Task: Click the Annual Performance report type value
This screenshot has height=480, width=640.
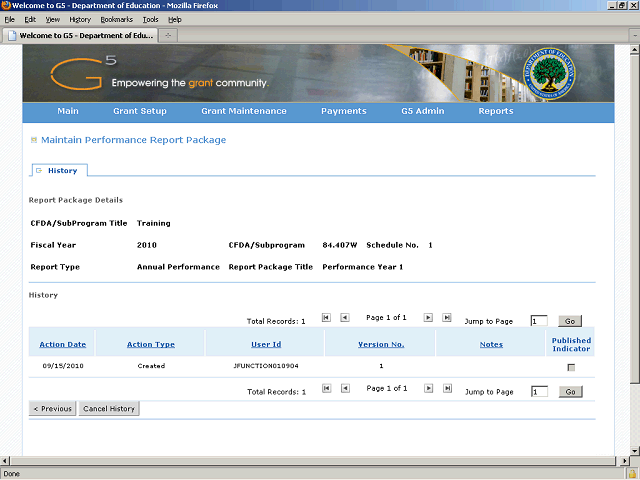Action: (178, 267)
